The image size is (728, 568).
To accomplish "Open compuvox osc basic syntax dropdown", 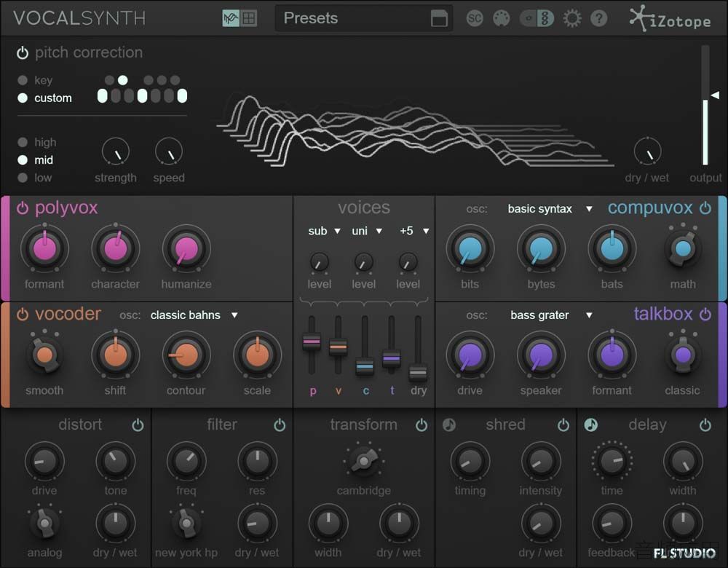I will (550, 209).
